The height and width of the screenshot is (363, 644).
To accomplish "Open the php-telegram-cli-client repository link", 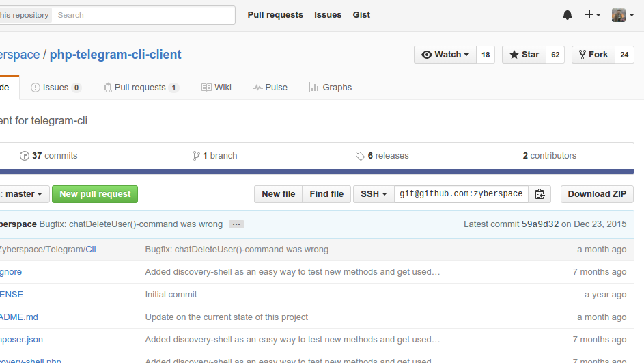I will (115, 55).
